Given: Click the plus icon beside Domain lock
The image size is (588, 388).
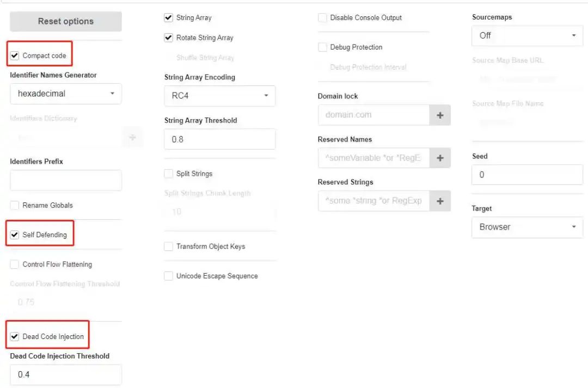Looking at the screenshot, I should click(x=440, y=115).
